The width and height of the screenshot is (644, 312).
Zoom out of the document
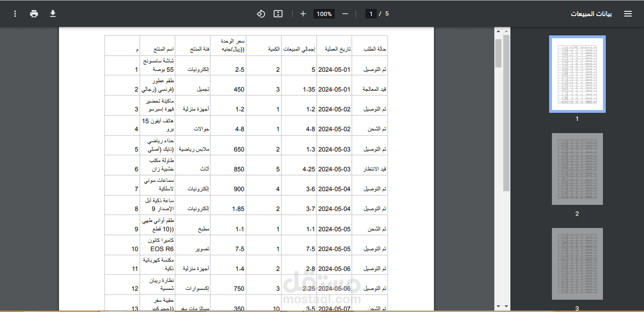point(345,14)
